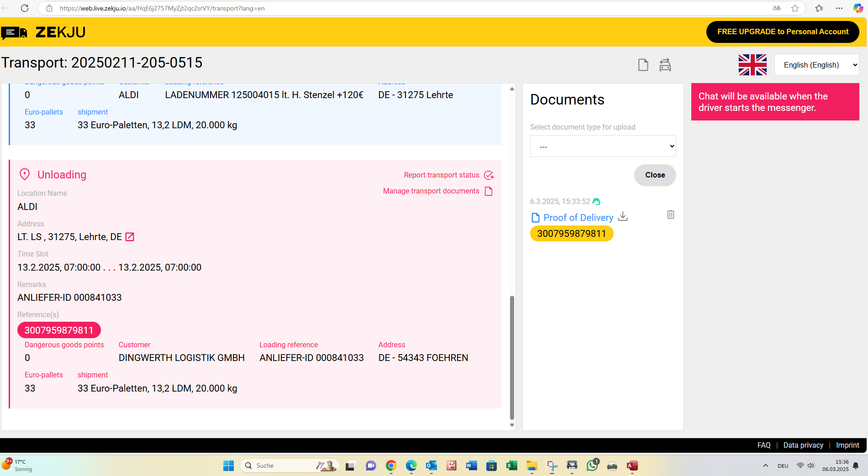
Task: Click the translate page icon in address bar
Action: coord(776,8)
